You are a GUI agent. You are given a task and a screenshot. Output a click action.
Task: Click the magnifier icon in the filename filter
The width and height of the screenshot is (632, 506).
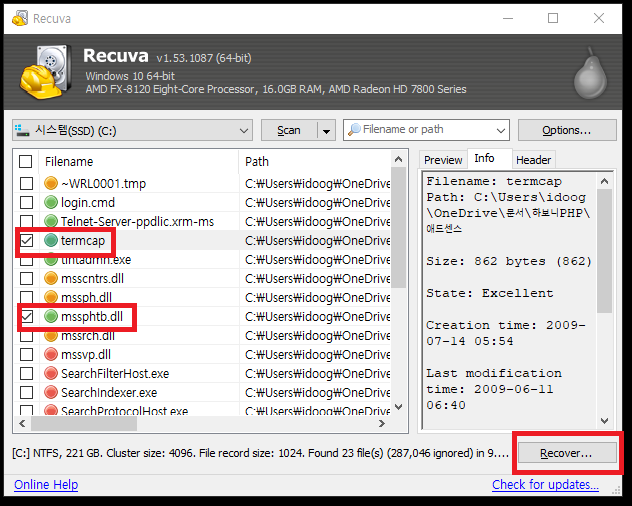click(354, 129)
